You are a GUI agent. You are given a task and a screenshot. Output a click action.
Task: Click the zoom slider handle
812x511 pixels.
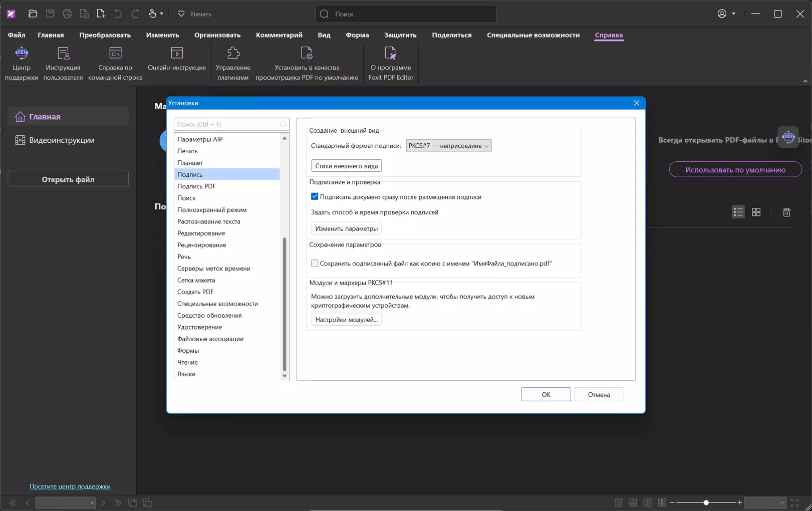(706, 502)
